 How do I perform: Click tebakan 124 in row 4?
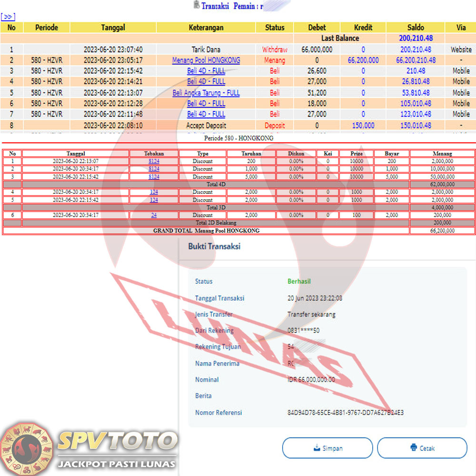coord(154,192)
